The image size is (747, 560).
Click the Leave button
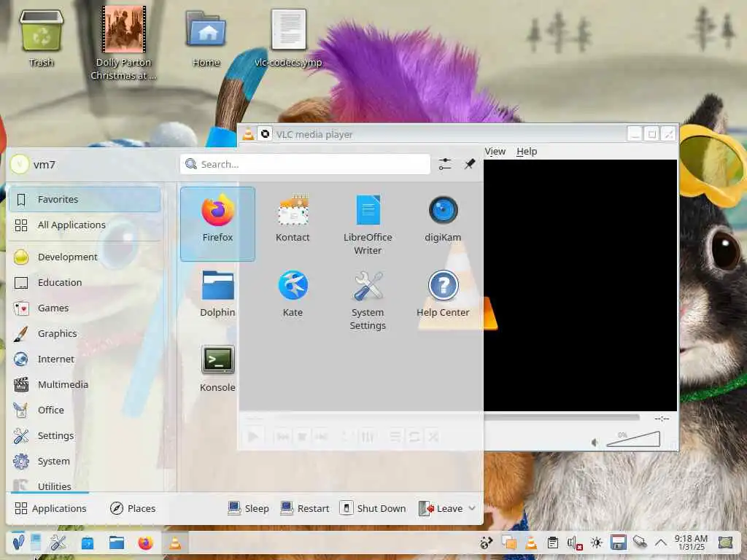441,508
